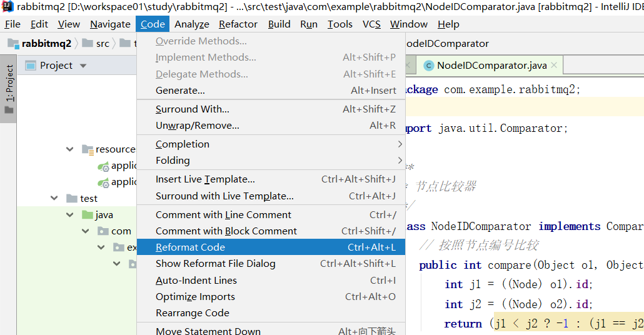
Task: Select Unwrap/Remove... menu entry
Action: 271,126
